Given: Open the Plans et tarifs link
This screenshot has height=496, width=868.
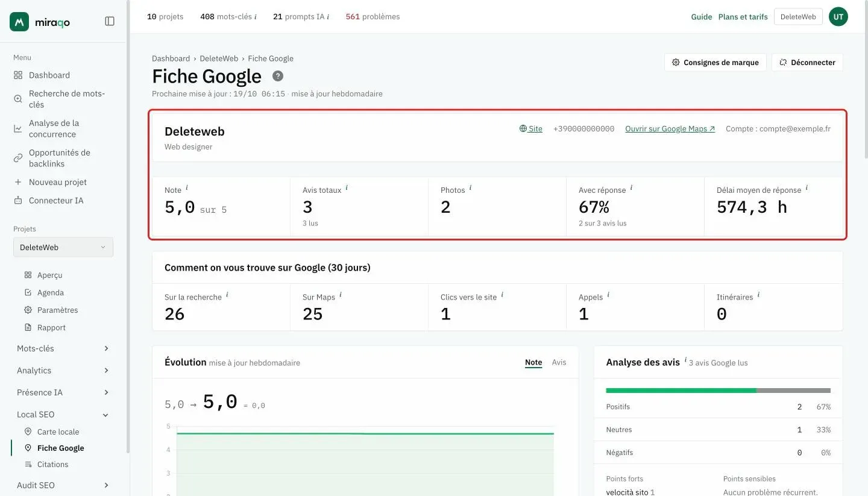Looking at the screenshot, I should [743, 17].
